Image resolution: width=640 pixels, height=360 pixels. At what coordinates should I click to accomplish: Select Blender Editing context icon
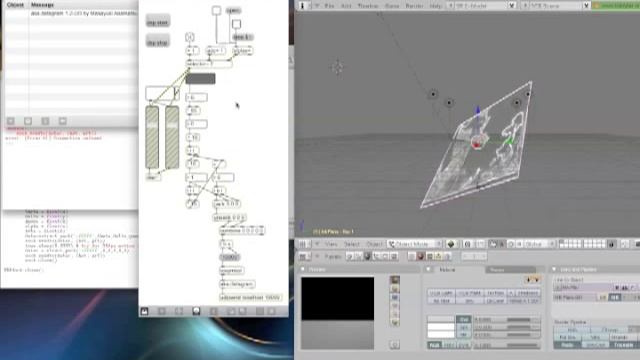pos(385,256)
